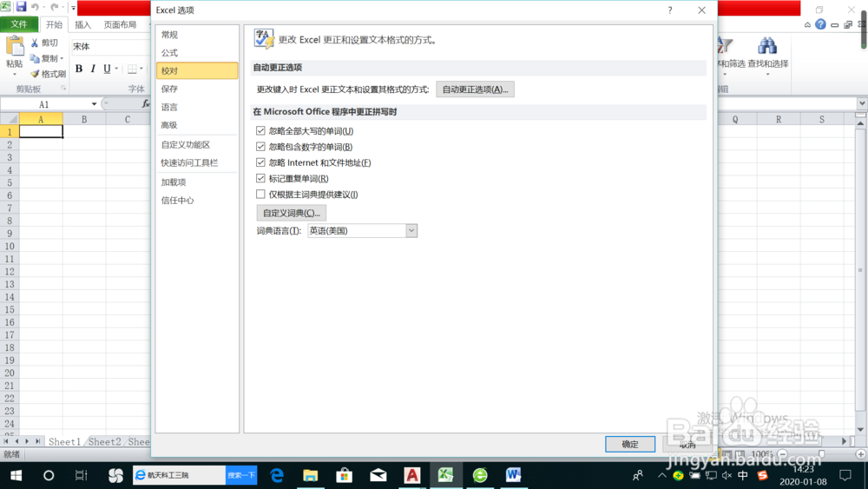The width and height of the screenshot is (868, 489).
Task: Select 快速访问工具栏 category
Action: [x=197, y=162]
